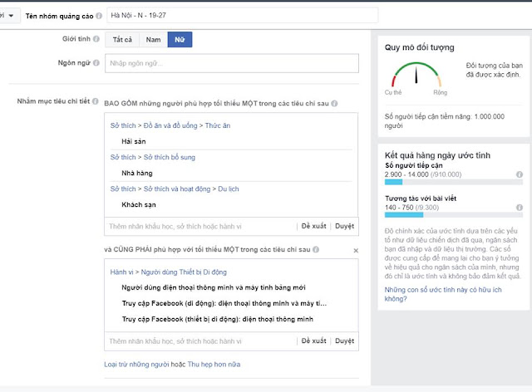The width and height of the screenshot is (532, 392).
Task: Click Sở thích bổ sung breadcrumb link
Action: click(x=170, y=157)
